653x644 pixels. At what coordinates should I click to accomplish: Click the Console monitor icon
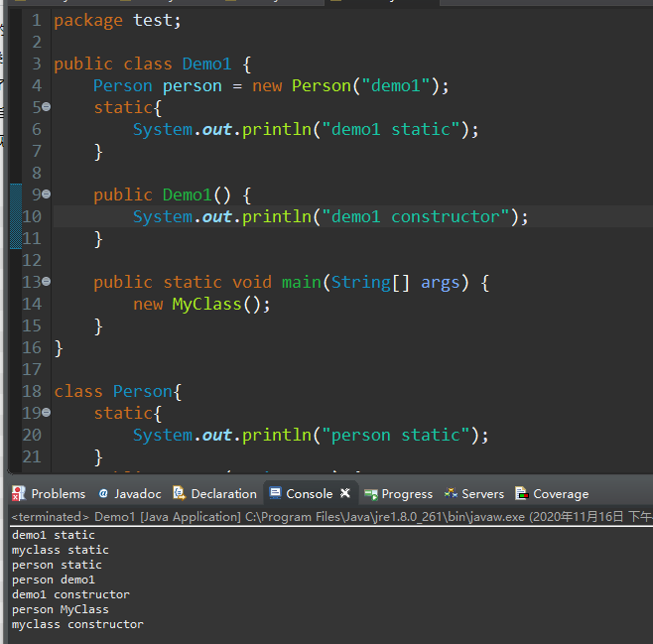275,493
